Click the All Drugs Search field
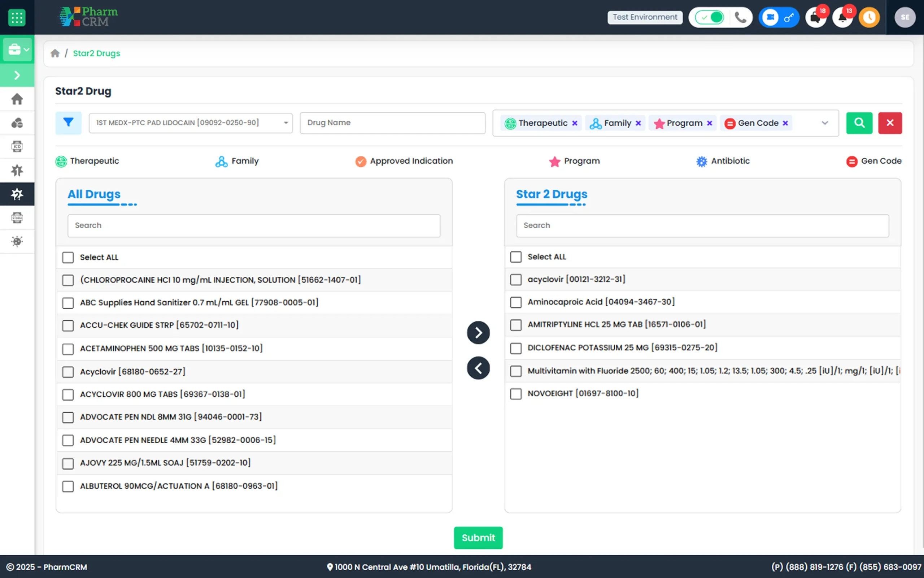Viewport: 924px width, 578px height. (254, 225)
